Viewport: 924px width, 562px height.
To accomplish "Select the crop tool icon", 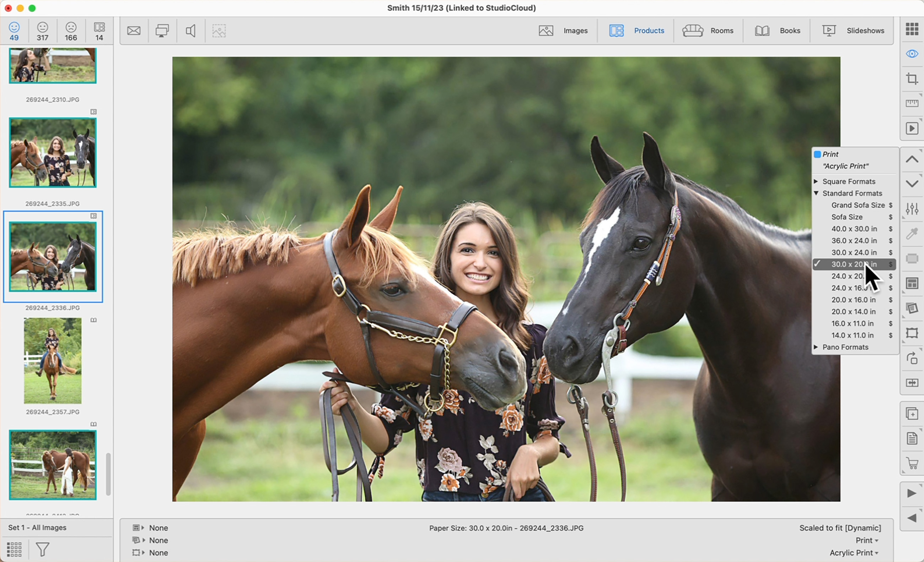I will [912, 79].
